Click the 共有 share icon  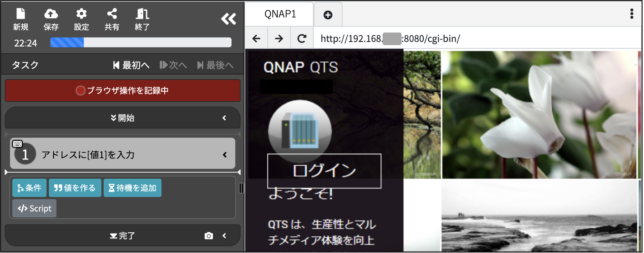(x=112, y=14)
